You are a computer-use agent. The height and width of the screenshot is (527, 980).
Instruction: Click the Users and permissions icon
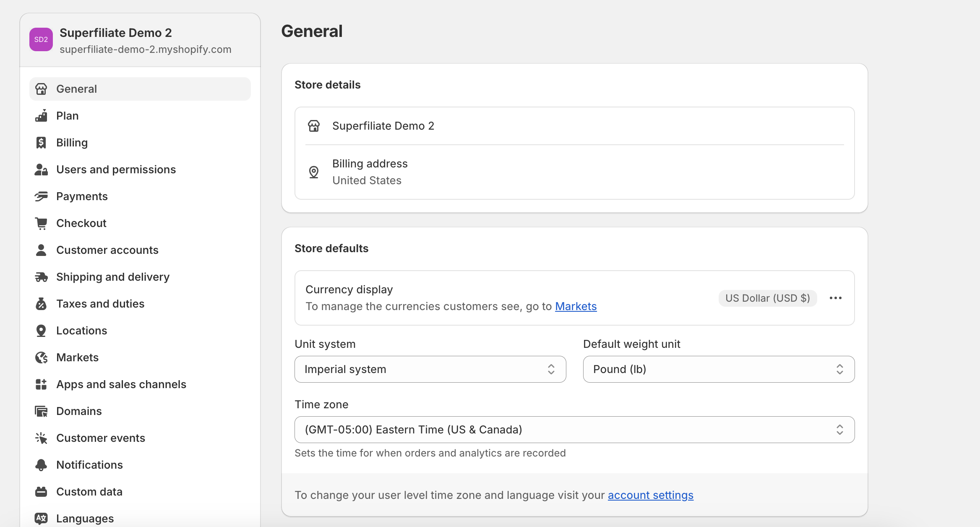click(41, 170)
